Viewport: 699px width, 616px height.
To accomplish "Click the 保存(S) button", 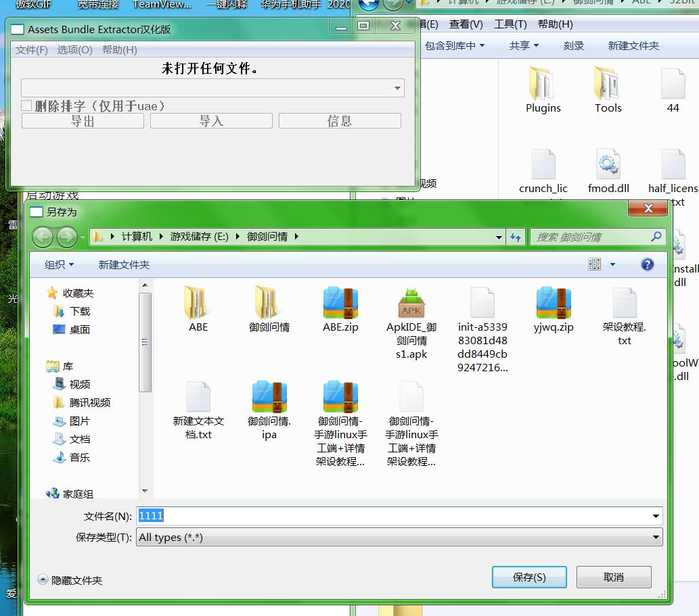I will coord(529,577).
